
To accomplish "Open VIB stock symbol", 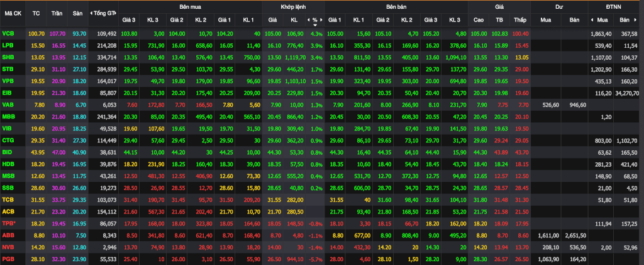I will click(x=7, y=127).
